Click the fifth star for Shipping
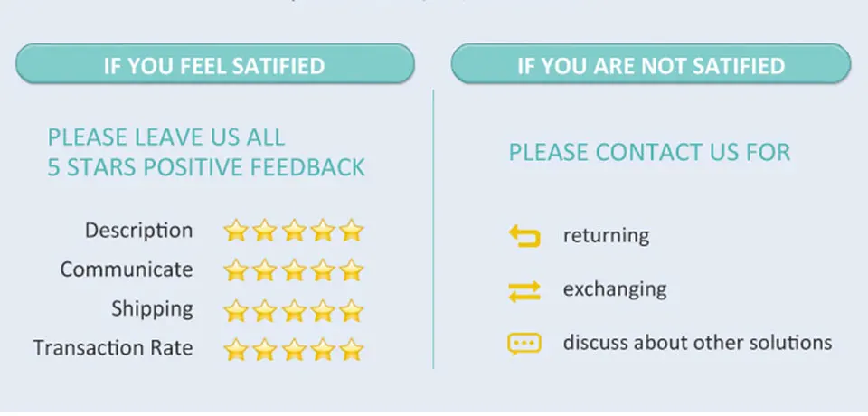 [x=351, y=310]
